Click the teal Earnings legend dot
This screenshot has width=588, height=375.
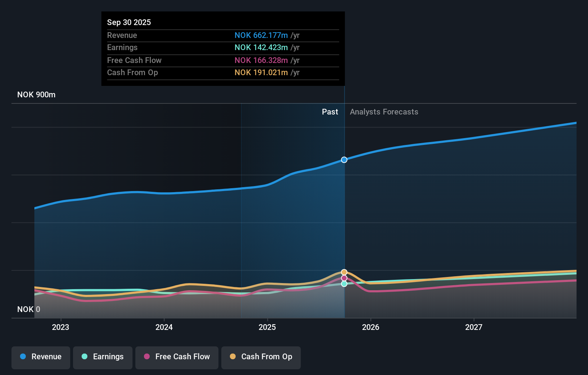pos(85,357)
